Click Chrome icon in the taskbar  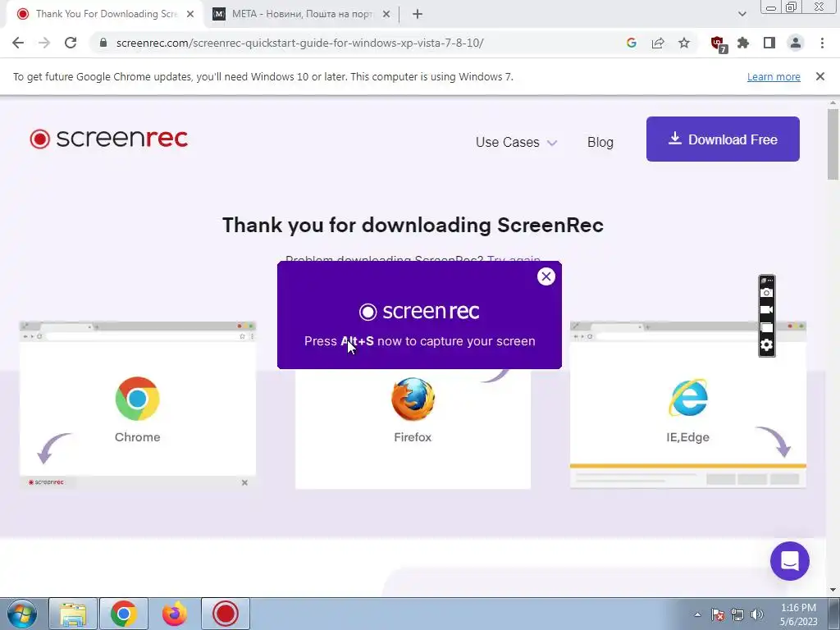click(x=124, y=614)
